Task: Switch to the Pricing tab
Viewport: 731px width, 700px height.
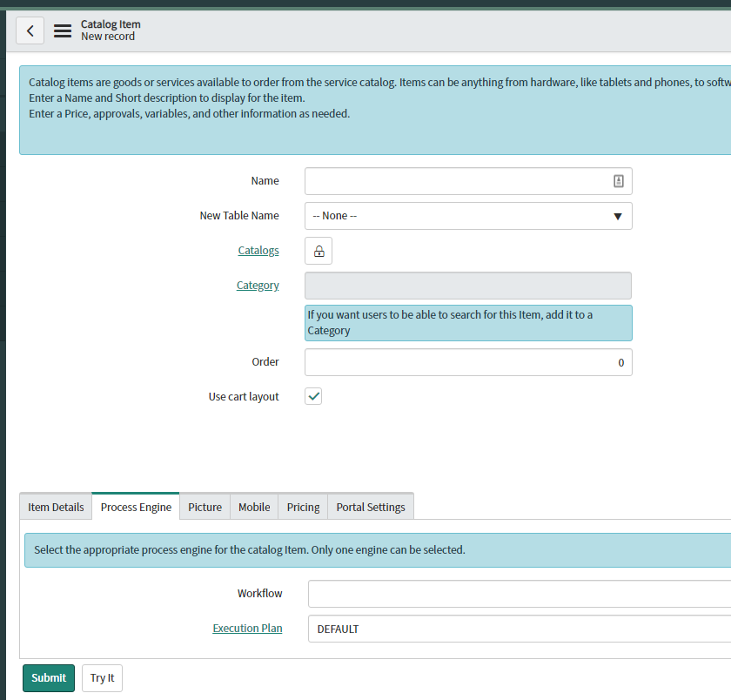Action: click(x=303, y=507)
